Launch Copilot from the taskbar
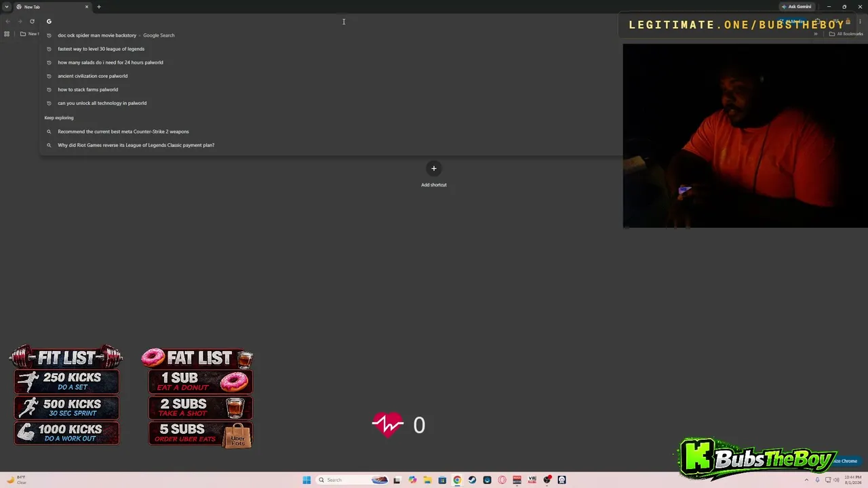868x488 pixels. tap(412, 480)
